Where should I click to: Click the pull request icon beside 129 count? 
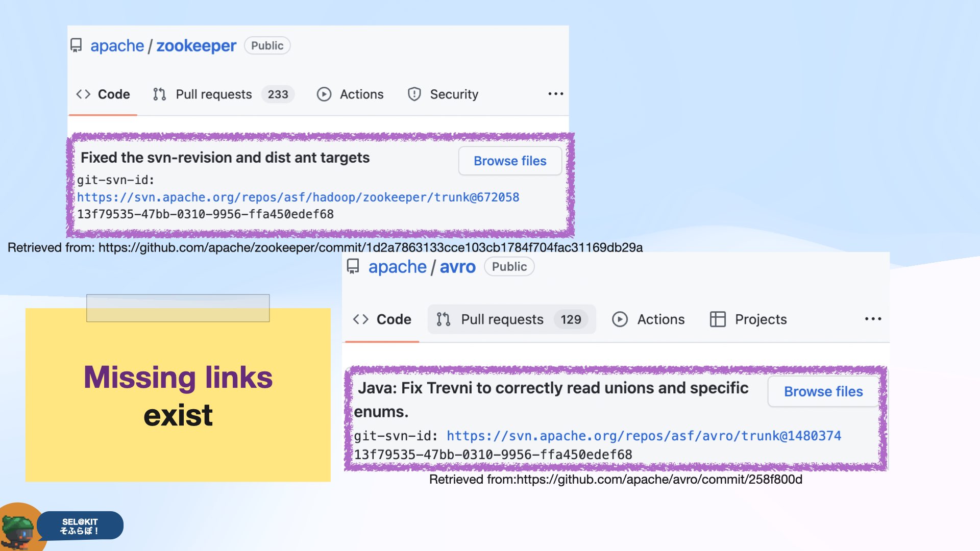tap(443, 319)
